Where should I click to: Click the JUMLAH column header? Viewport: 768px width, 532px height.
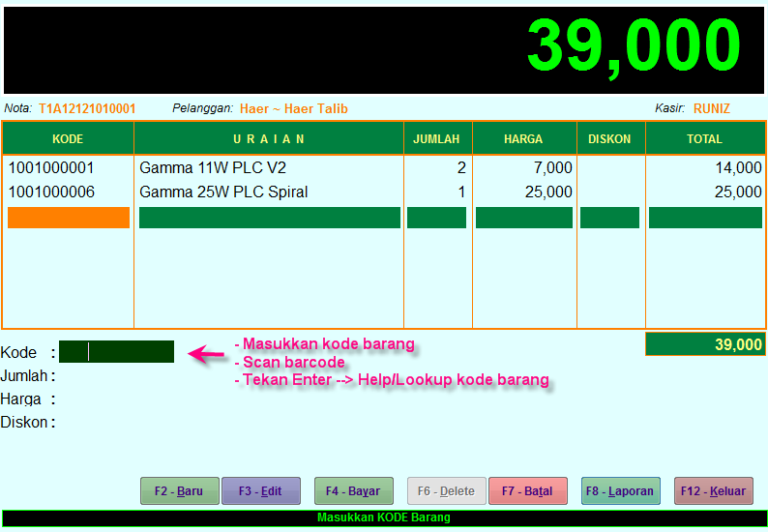pos(437,139)
